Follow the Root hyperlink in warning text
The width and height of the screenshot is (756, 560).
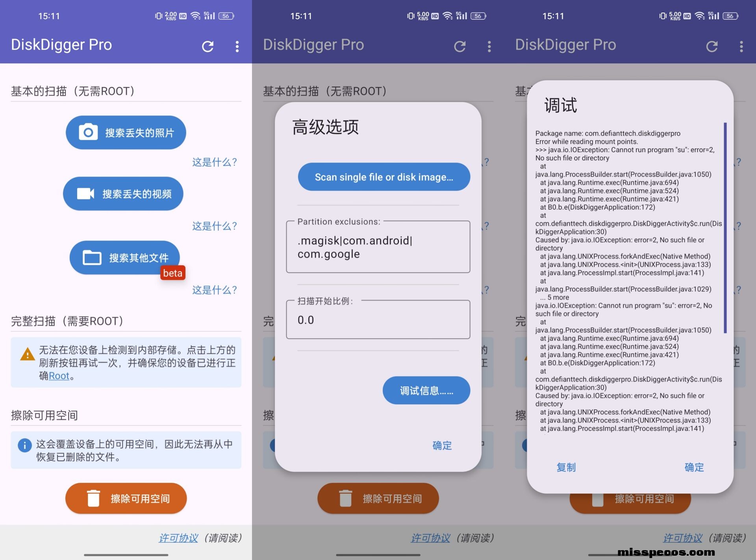(x=59, y=376)
